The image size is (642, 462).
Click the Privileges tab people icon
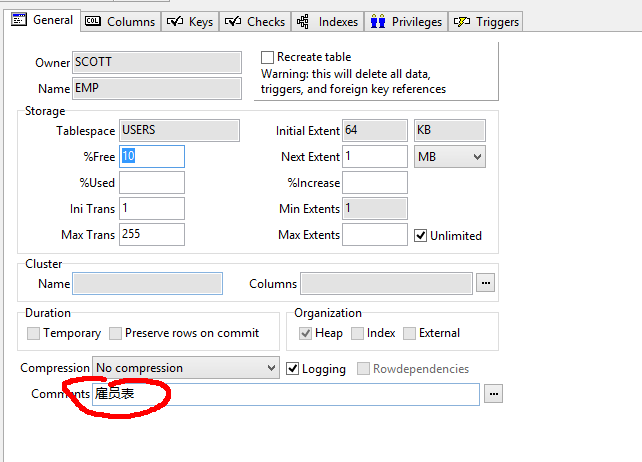[x=378, y=21]
